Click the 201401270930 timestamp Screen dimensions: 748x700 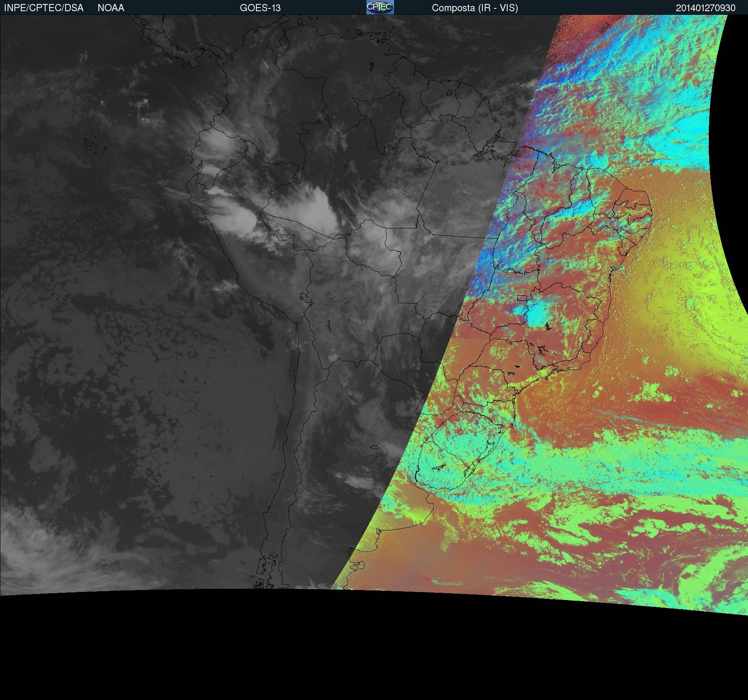(x=706, y=8)
